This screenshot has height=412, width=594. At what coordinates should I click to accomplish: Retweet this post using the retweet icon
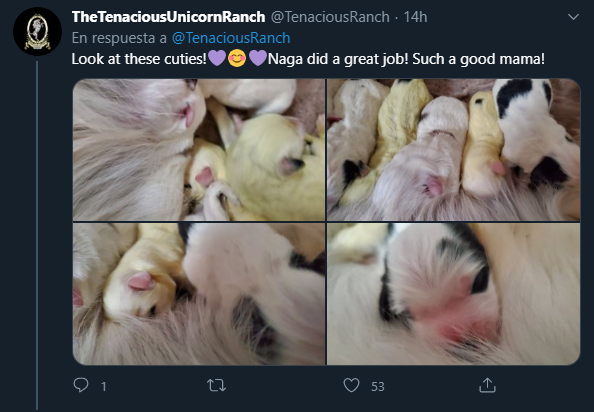tap(216, 385)
